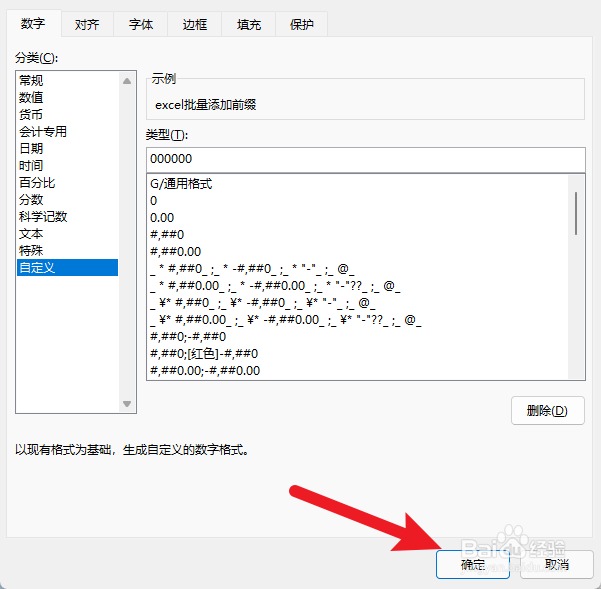The width and height of the screenshot is (601, 589).
Task: Choose 科学记数 category
Action: pos(67,217)
